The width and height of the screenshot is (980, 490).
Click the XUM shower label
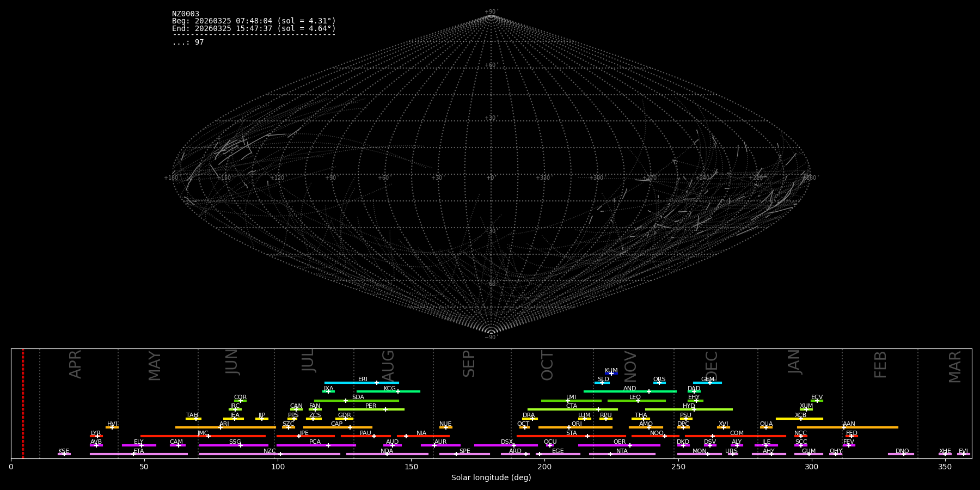point(806,406)
